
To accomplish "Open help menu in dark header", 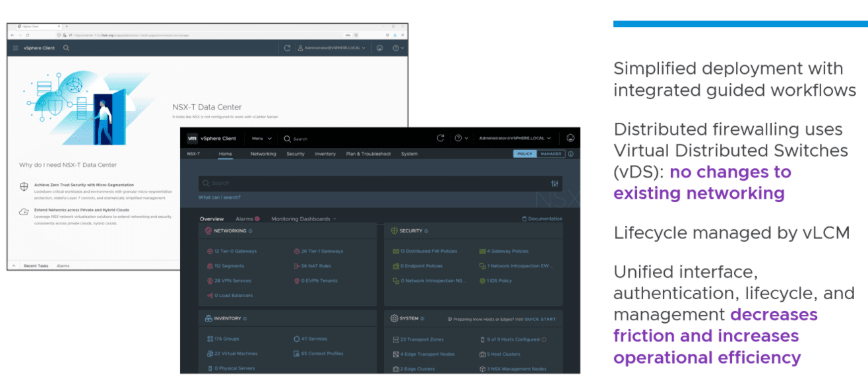I will [x=462, y=138].
